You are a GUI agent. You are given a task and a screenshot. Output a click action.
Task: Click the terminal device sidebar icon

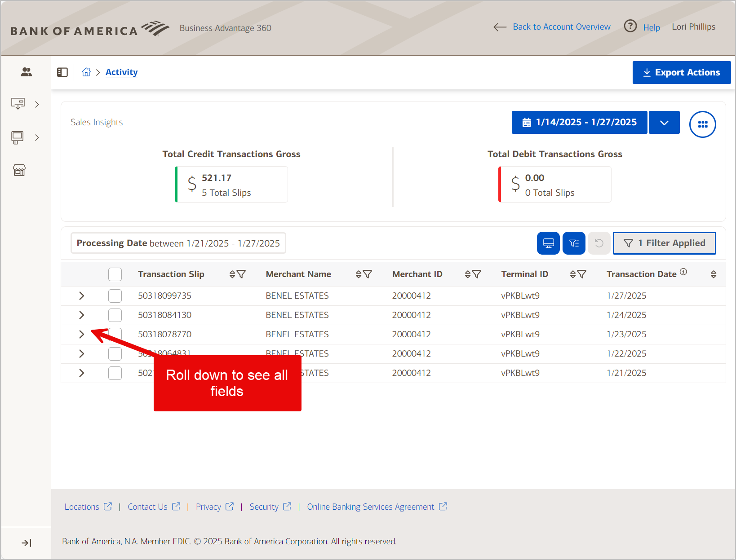[18, 137]
